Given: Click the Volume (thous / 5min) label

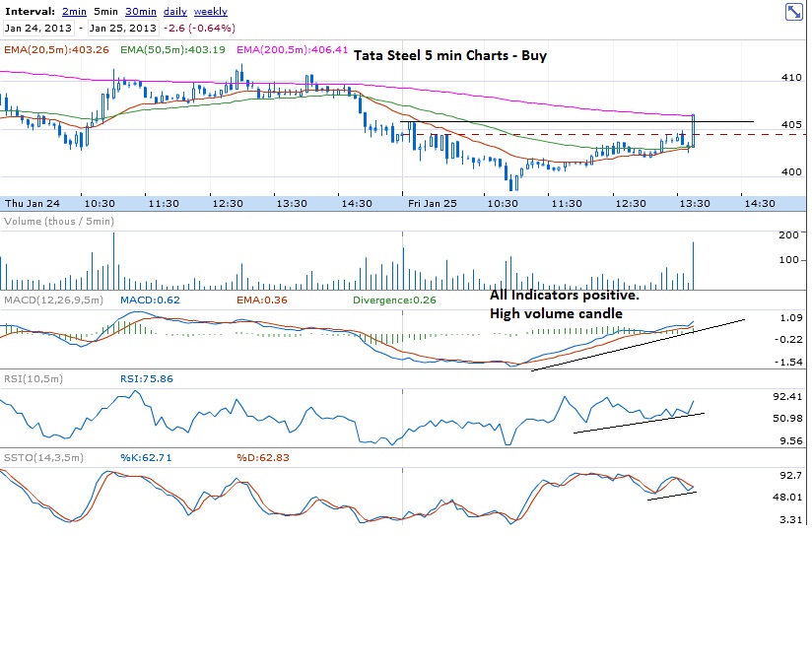Looking at the screenshot, I should pos(58,221).
